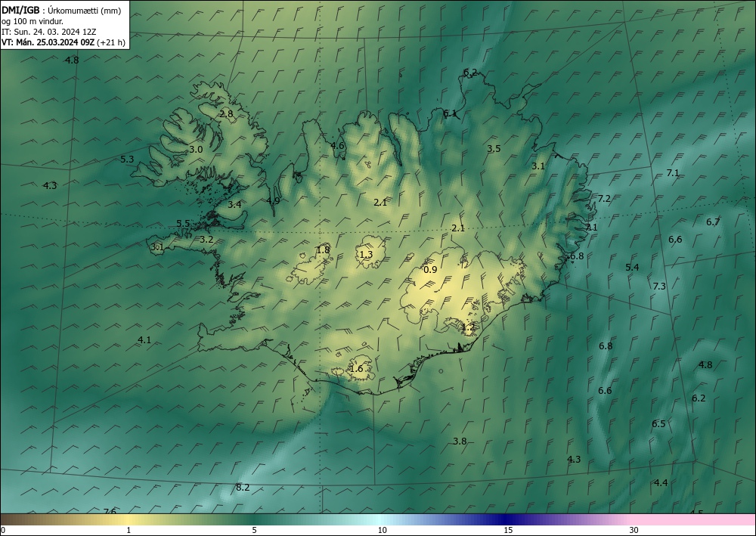The height and width of the screenshot is (536, 756).
Task: Click the 4.1 value on the map
Action: coord(144,340)
